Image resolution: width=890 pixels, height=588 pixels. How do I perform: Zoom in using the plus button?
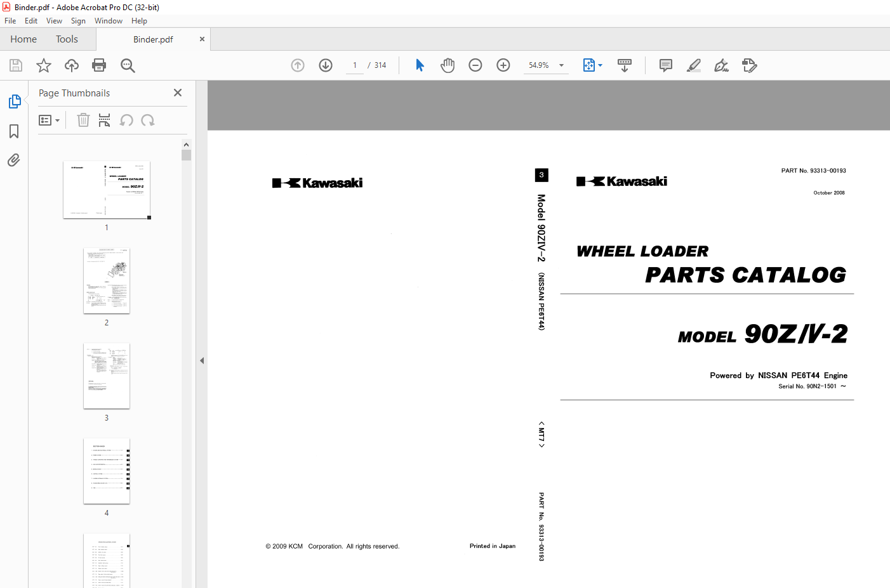pyautogui.click(x=503, y=65)
